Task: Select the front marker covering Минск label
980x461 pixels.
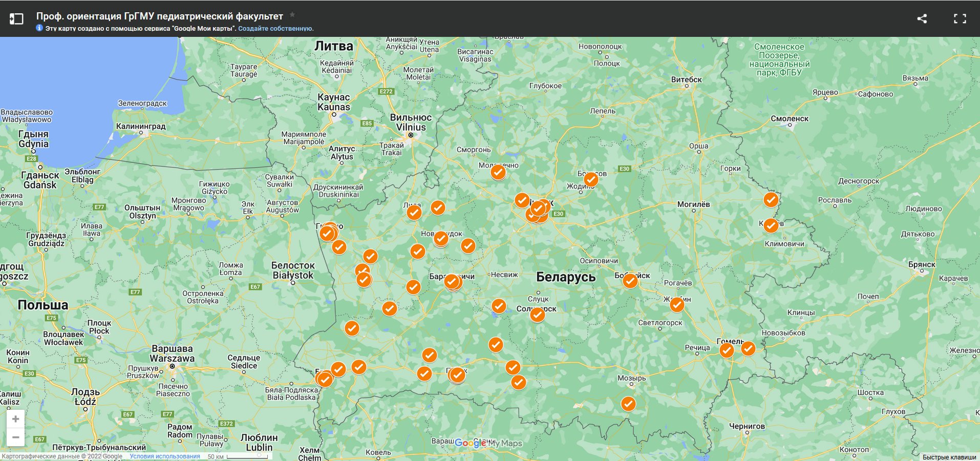Action: [538, 208]
